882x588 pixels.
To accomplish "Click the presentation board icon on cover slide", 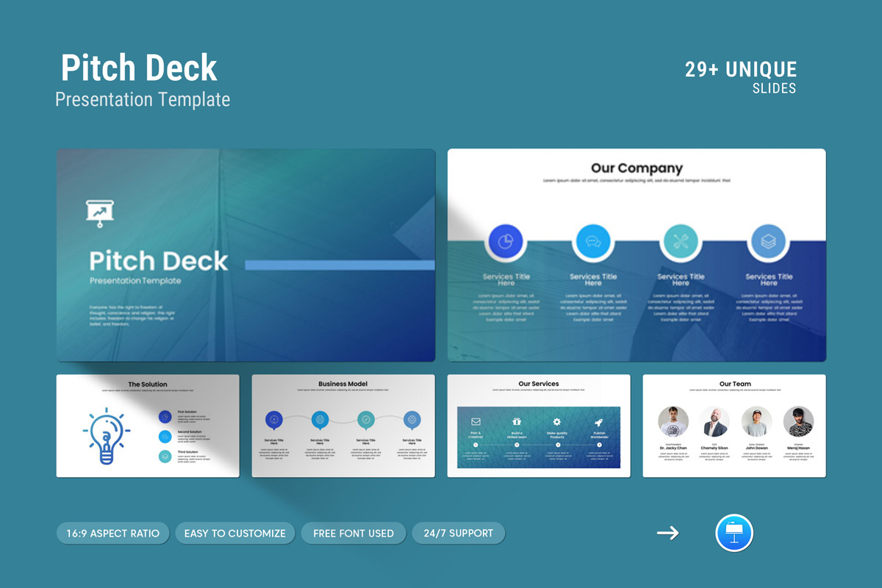I will (x=100, y=213).
